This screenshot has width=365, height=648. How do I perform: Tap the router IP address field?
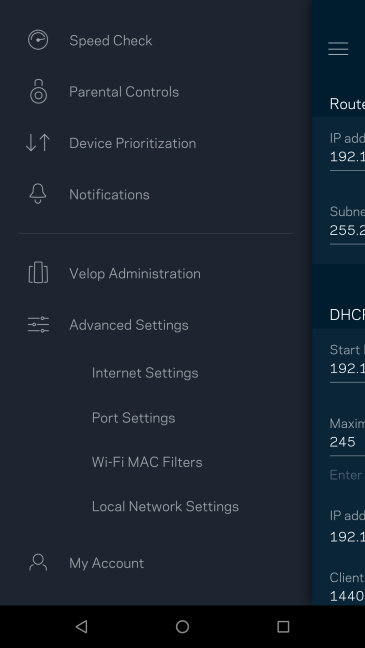(x=347, y=157)
